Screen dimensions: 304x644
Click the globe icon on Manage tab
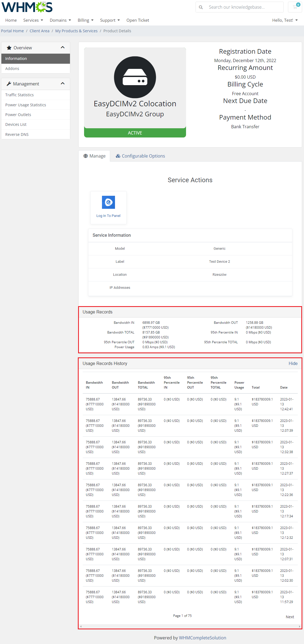point(85,156)
